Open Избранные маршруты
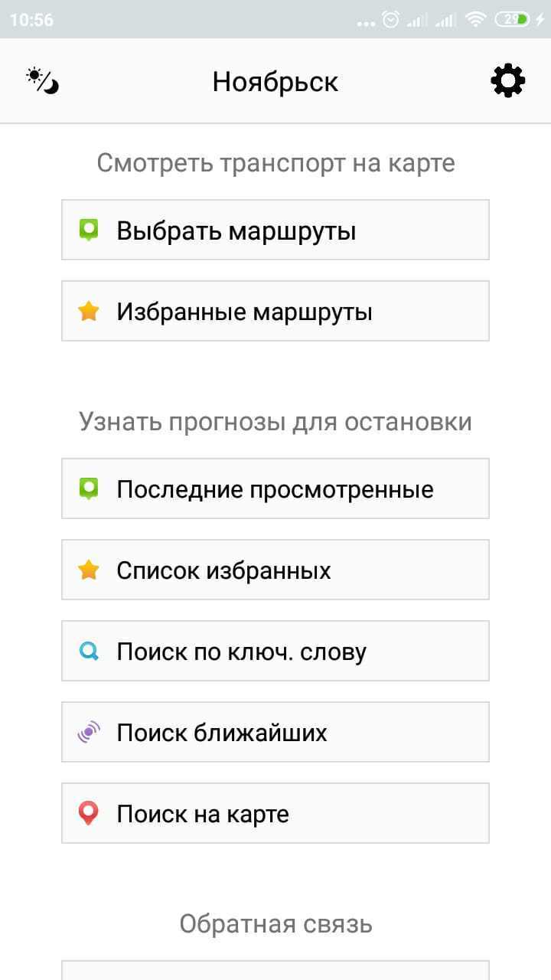Viewport: 551px width, 980px height. tap(275, 310)
